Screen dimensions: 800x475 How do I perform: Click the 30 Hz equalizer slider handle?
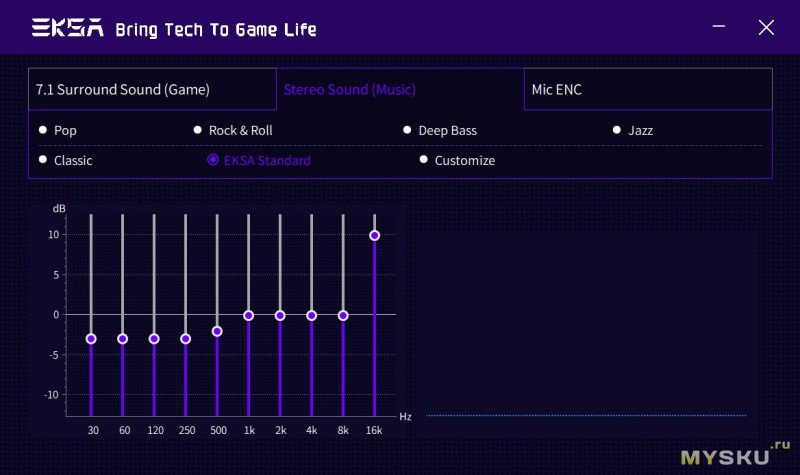(91, 339)
